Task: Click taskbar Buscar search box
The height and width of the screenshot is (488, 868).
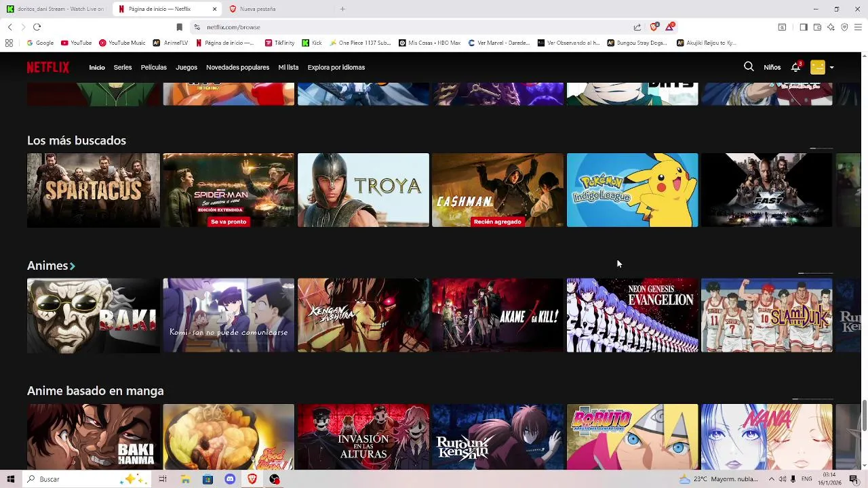Action: pyautogui.click(x=87, y=479)
